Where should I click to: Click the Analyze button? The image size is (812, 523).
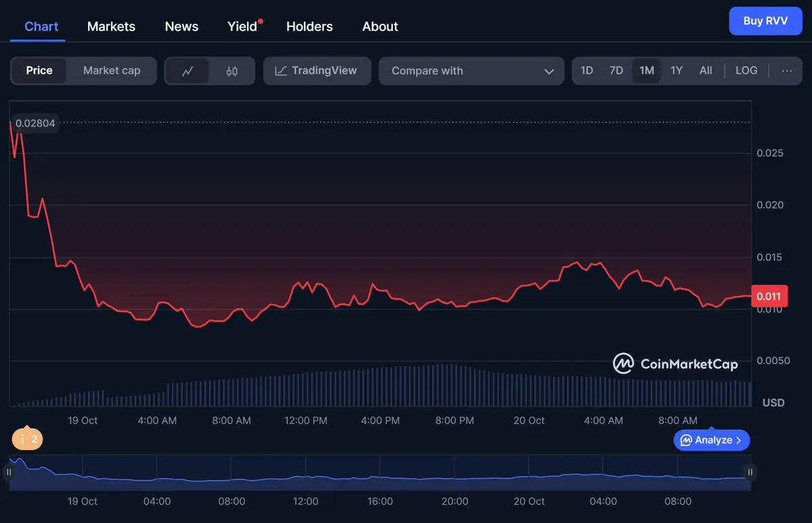(x=712, y=440)
